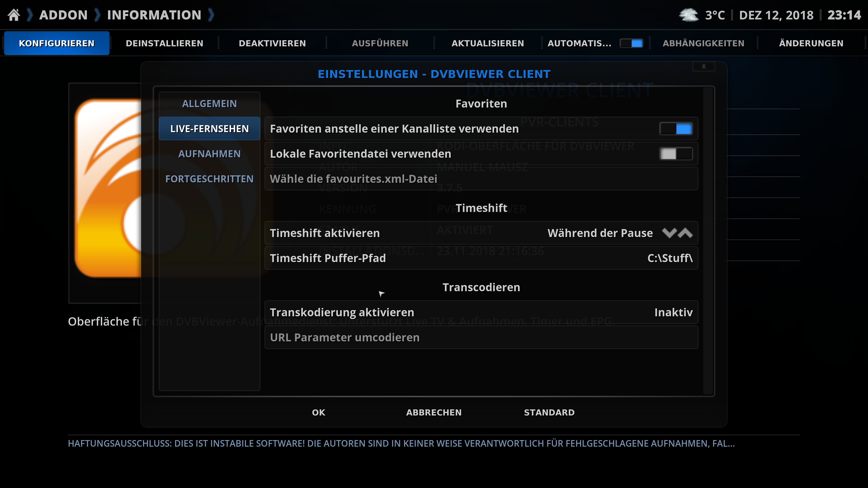Open the Abhängigkeiten list
The height and width of the screenshot is (488, 868).
click(x=704, y=43)
